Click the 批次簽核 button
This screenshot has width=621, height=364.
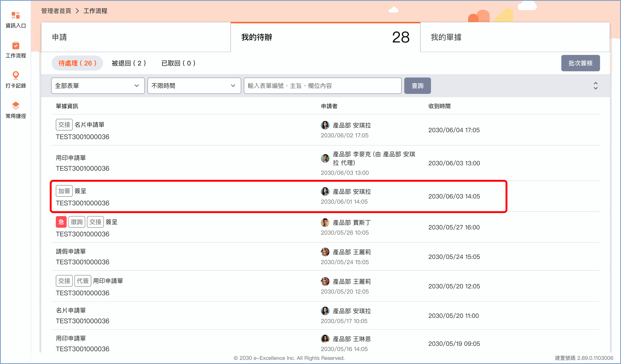tap(581, 63)
